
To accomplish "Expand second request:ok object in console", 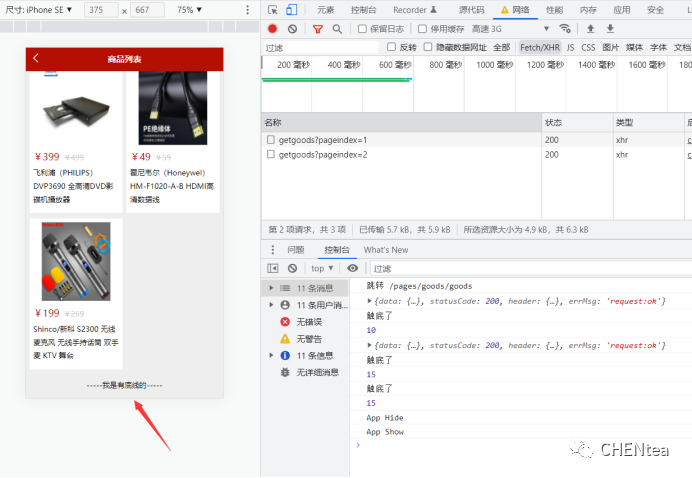I will coord(369,345).
